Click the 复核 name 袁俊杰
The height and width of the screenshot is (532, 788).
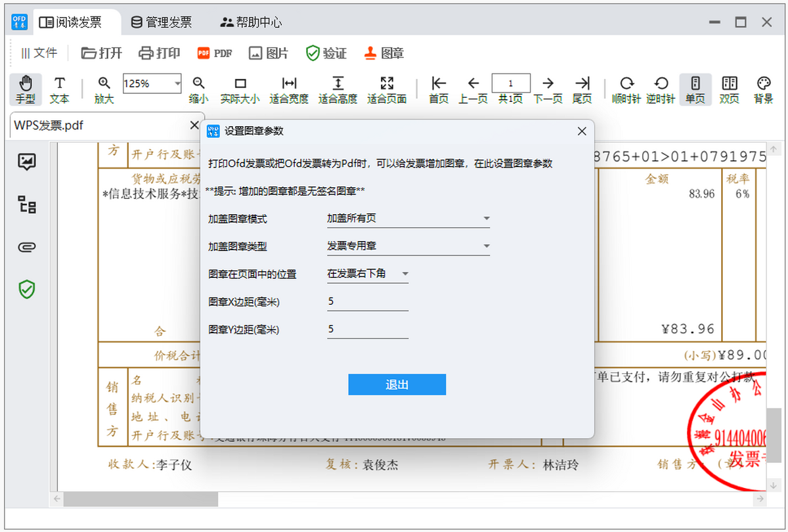(x=380, y=464)
